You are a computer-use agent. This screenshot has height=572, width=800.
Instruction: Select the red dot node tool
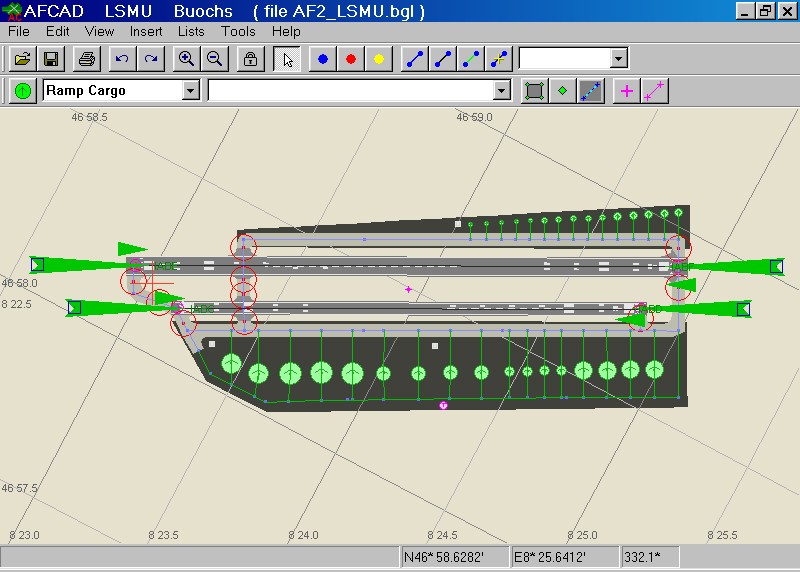click(x=351, y=59)
